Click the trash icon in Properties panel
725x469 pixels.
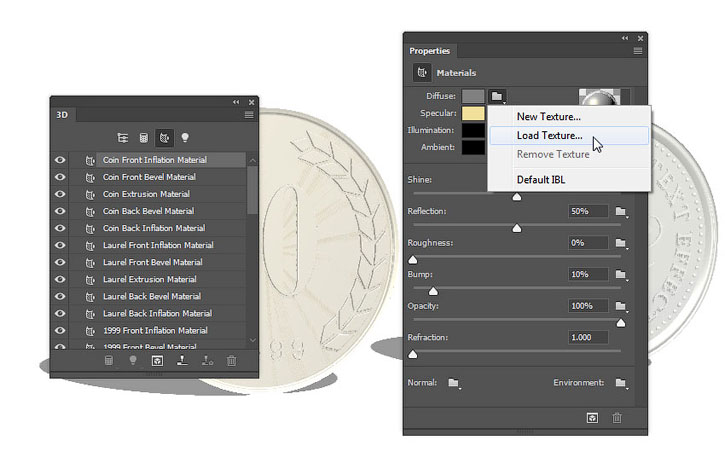[617, 418]
